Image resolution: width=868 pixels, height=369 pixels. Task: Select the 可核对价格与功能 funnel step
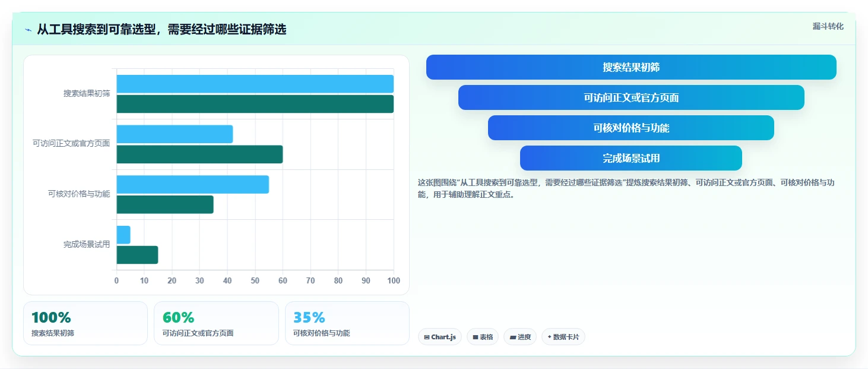(x=631, y=128)
